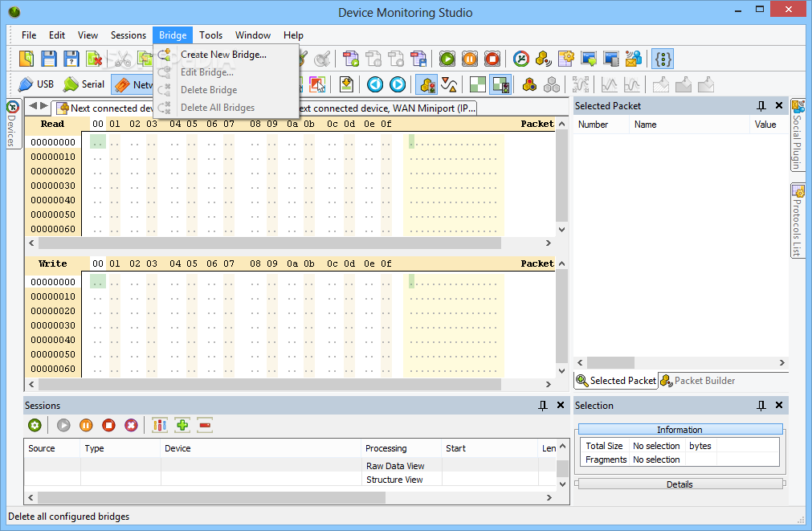This screenshot has width=812, height=531.
Task: Click the blue left arrow navigation icon
Action: [x=375, y=84]
